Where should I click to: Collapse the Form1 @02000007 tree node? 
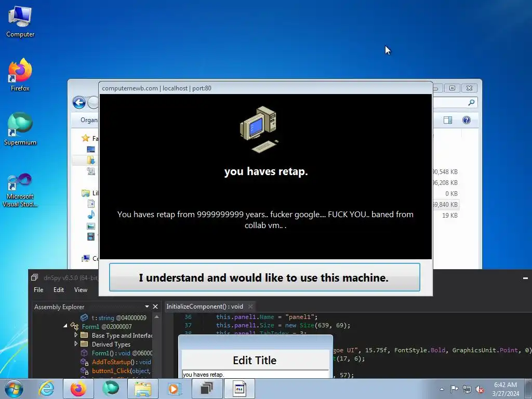pyautogui.click(x=65, y=326)
